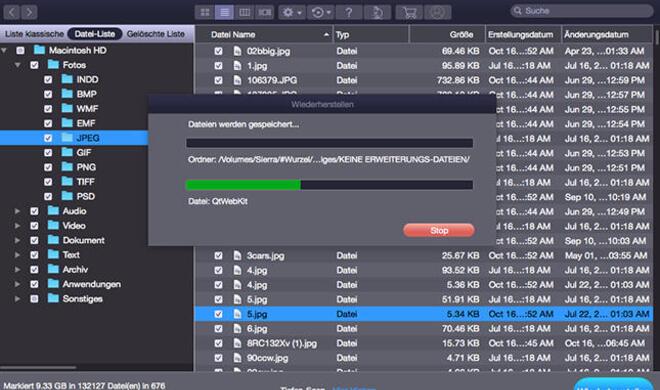660x390 pixels.
Task: Sort by Datei Name column header
Action: [x=264, y=34]
